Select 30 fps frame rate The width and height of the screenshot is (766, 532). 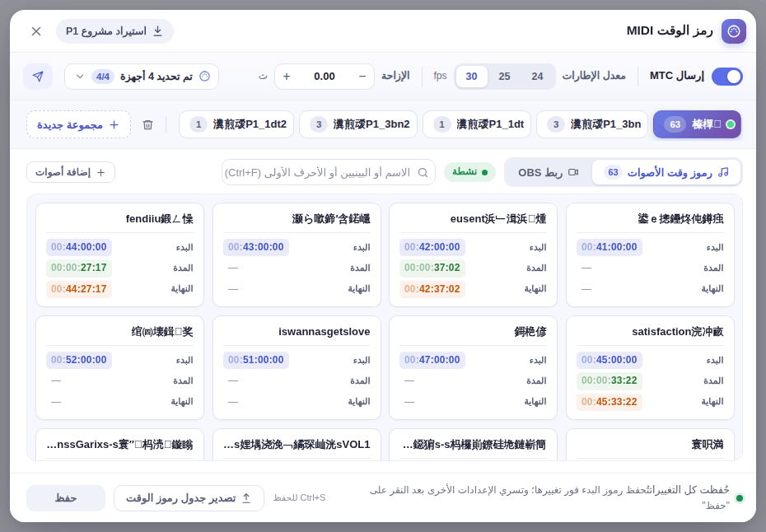coord(471,77)
